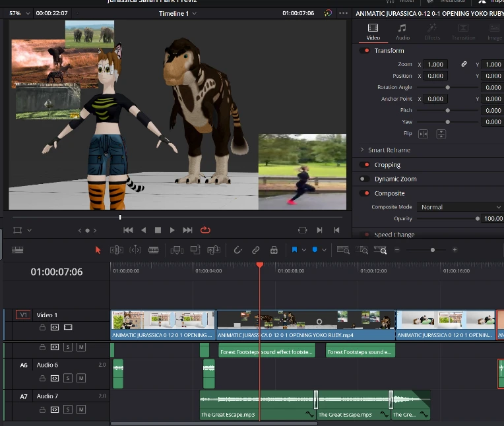This screenshot has height=426, width=504.
Task: Toggle Loop playback button
Action: 205,230
